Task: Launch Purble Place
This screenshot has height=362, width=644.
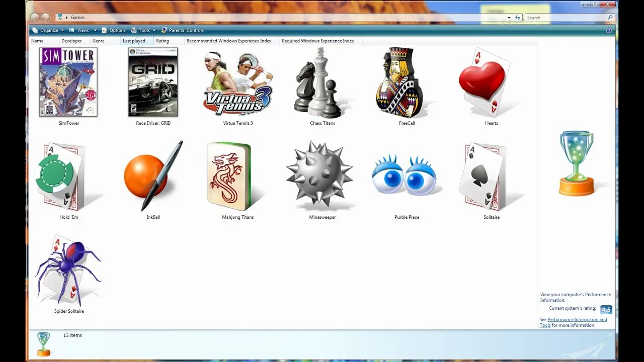Action: click(406, 177)
